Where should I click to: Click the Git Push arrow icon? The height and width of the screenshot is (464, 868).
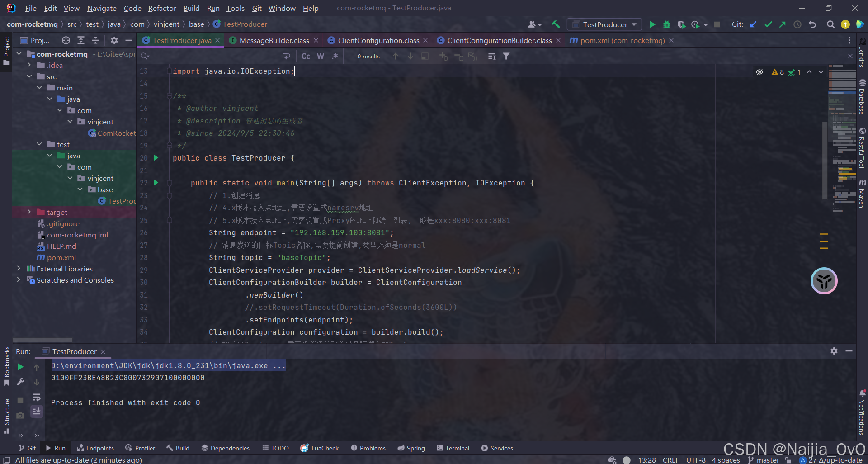783,24
